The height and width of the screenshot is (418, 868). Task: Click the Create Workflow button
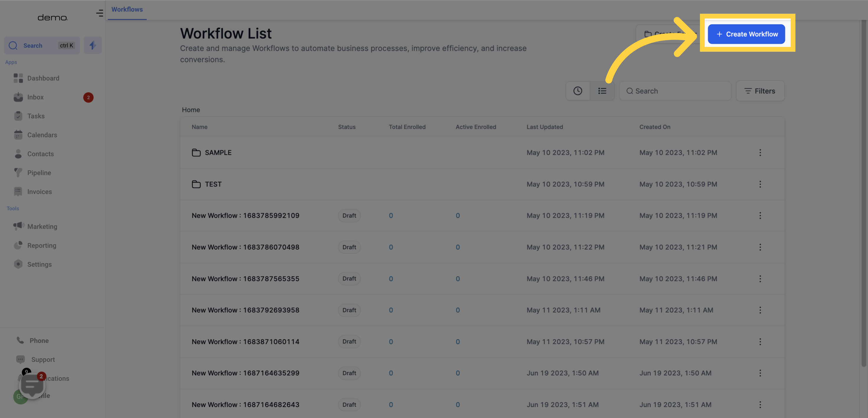(x=746, y=34)
